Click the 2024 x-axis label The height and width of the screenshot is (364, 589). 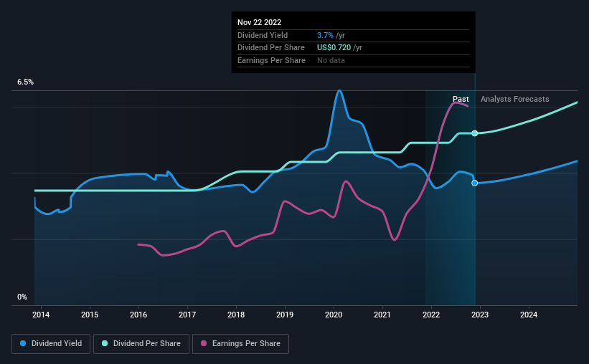coord(529,315)
